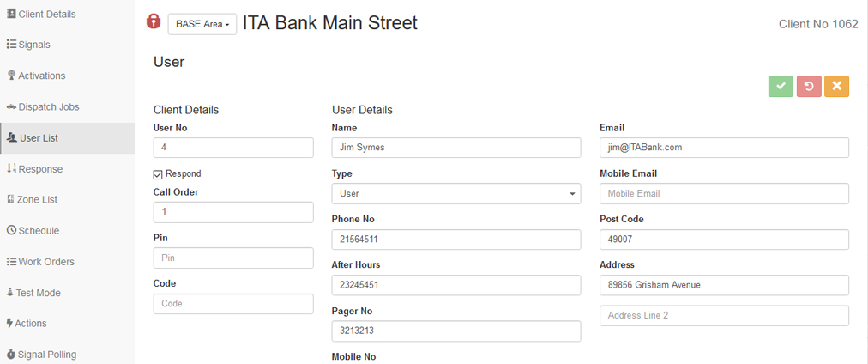Select User List in the sidebar

click(38, 137)
